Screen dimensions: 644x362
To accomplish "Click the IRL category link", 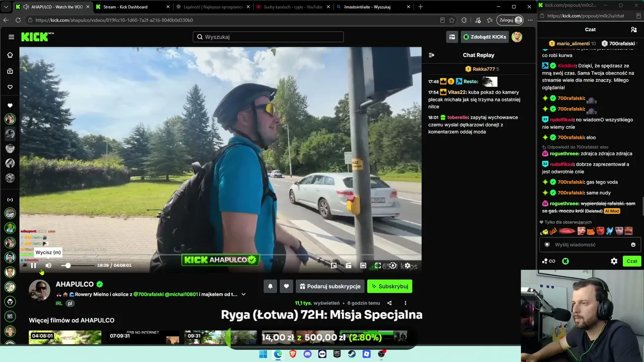I will (x=59, y=304).
